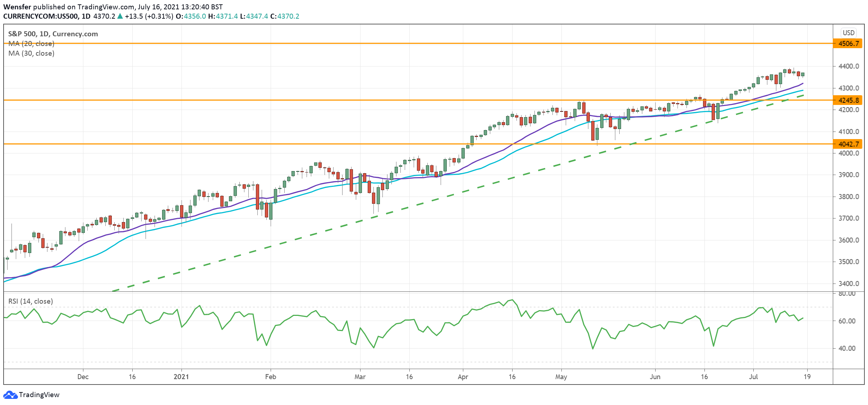
Task: Click the S&P 500, 1D chart title
Action: click(53, 34)
